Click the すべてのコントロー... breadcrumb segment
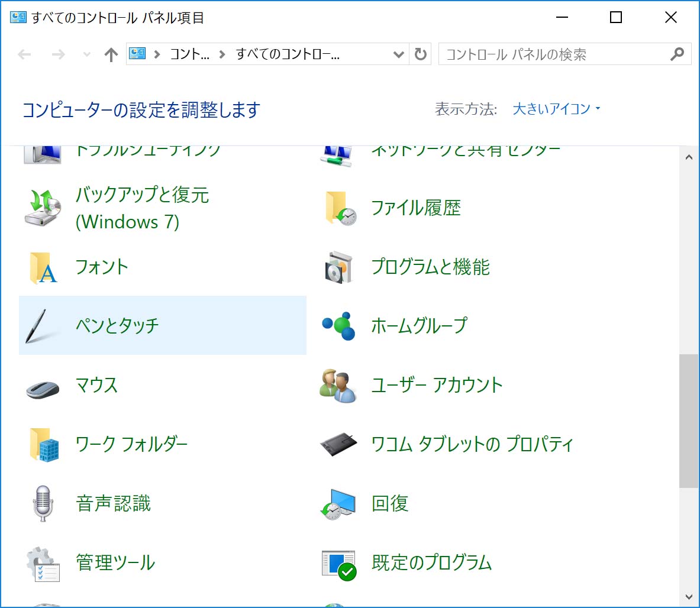The width and height of the screenshot is (700, 608). pos(288,54)
